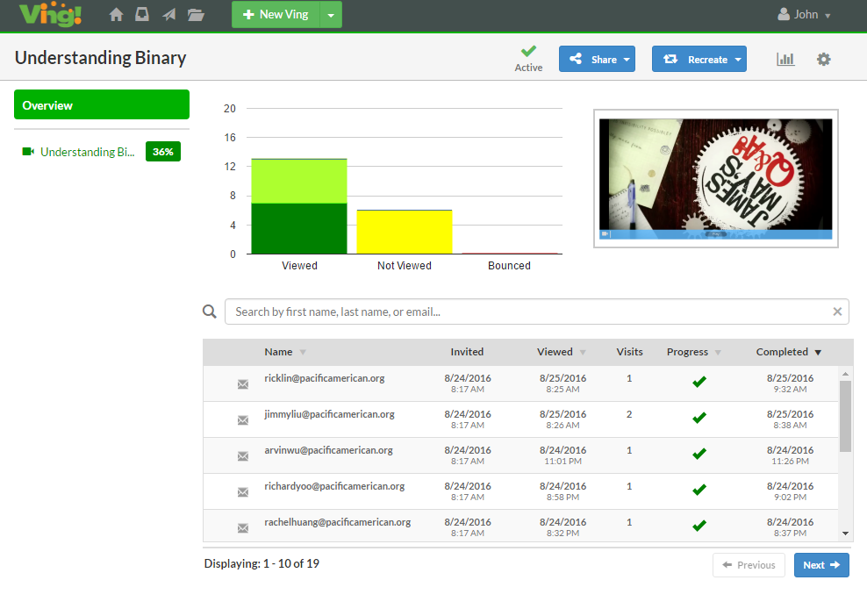The height and width of the screenshot is (616, 867).
Task: Open the Share dropdown menu
Action: point(597,60)
